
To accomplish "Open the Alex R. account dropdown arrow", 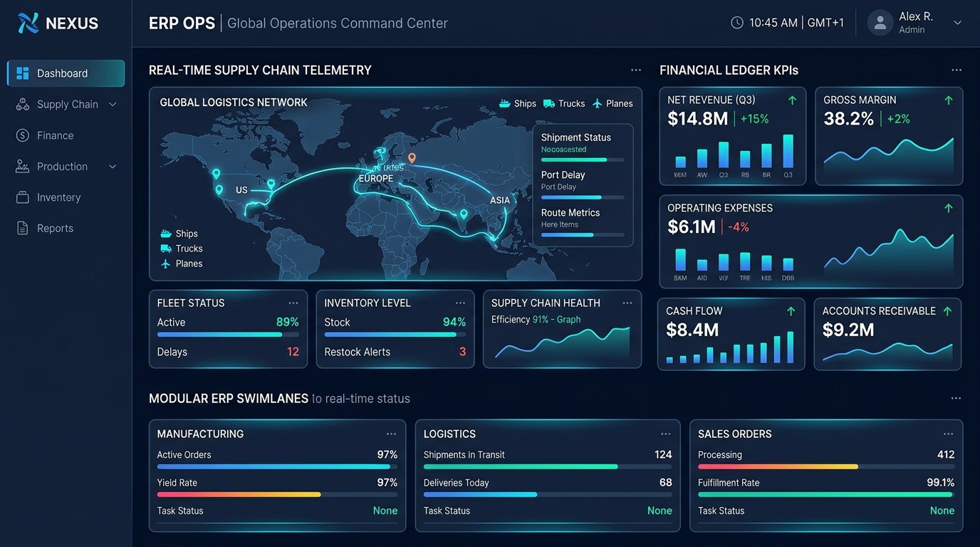I will pos(957,23).
